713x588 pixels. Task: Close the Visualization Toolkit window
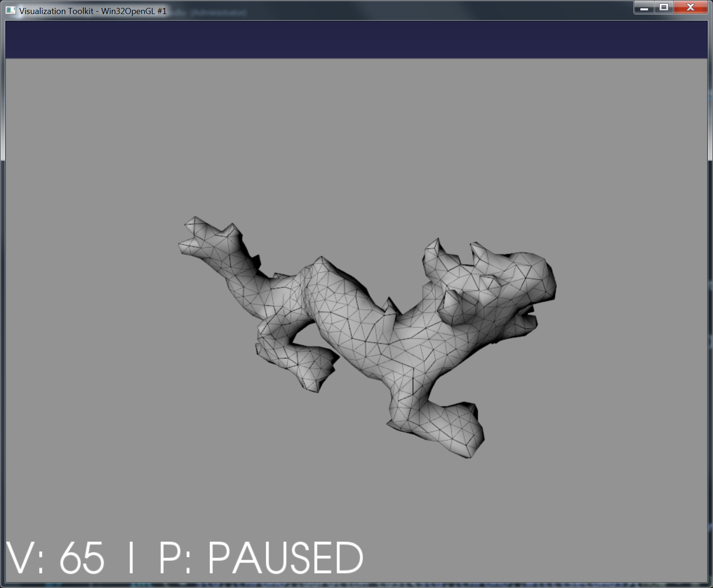[x=691, y=7]
